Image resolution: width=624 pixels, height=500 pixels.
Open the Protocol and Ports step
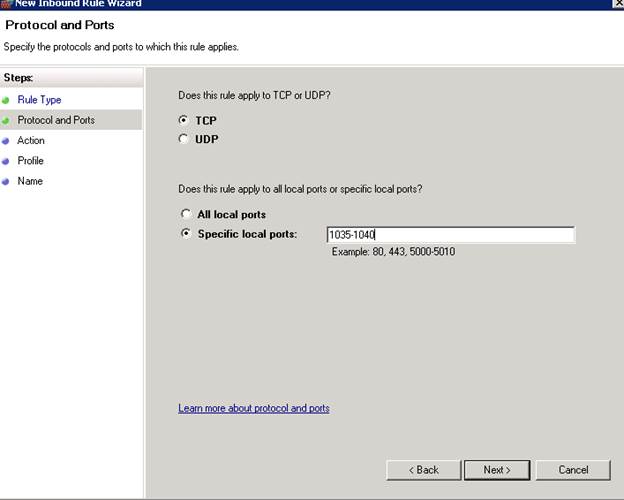tap(56, 120)
